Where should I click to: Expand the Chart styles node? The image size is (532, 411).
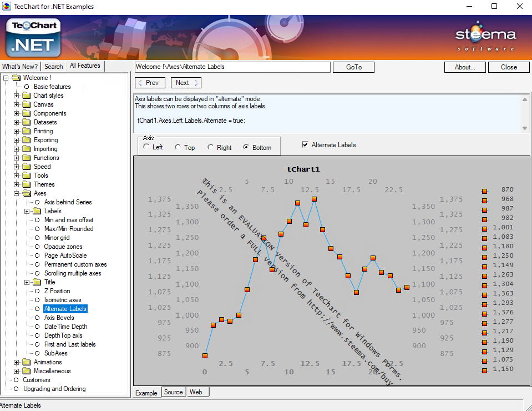pos(16,96)
